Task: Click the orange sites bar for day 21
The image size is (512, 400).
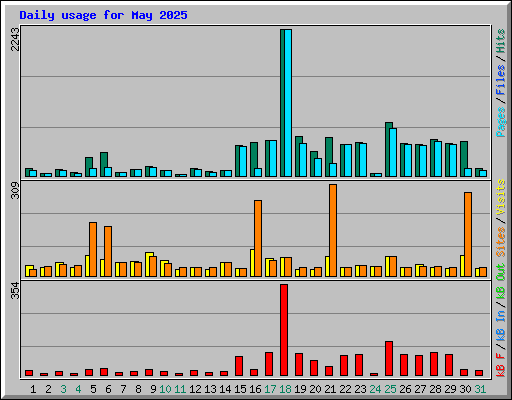Action: point(333,230)
